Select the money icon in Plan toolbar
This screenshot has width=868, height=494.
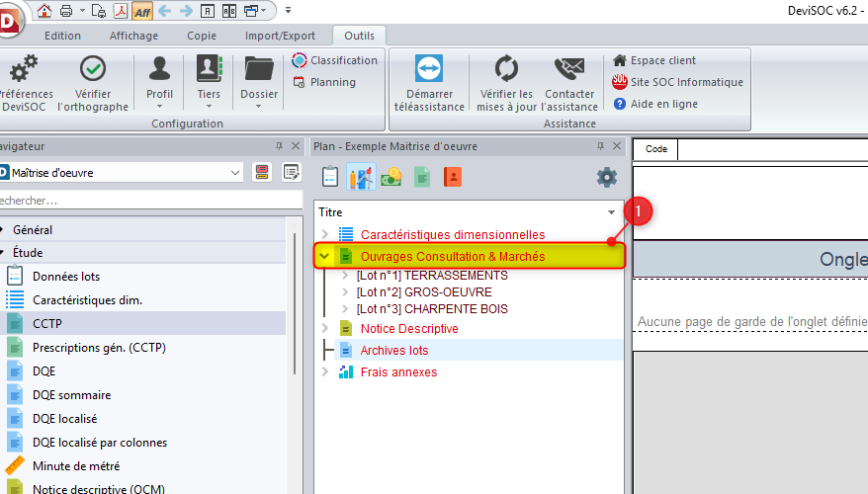click(x=391, y=177)
